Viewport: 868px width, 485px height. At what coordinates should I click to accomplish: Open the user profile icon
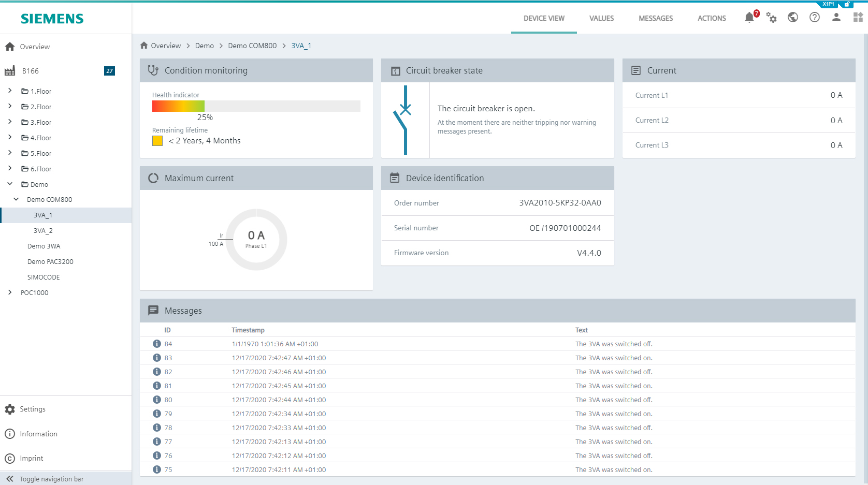pyautogui.click(x=836, y=18)
